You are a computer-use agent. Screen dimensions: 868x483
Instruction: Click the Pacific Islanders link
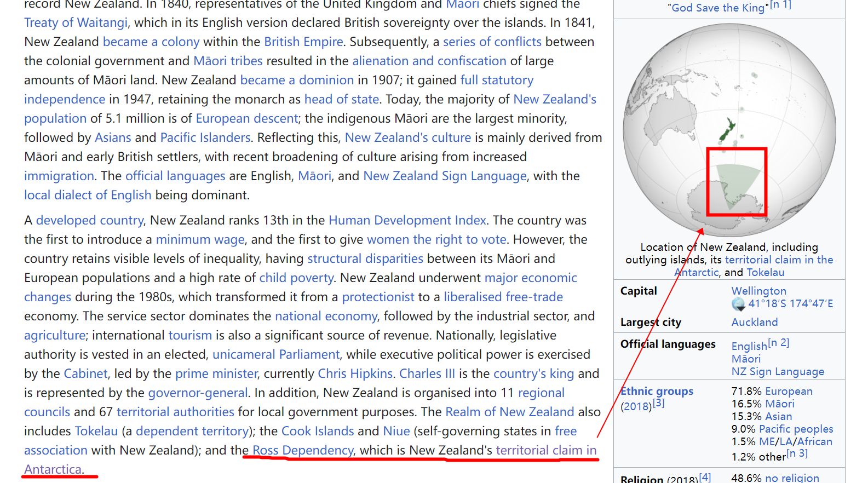click(x=205, y=137)
